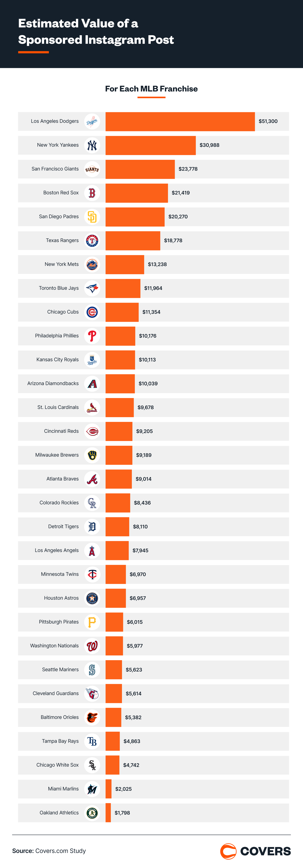Select the San Francisco Giants logo

coord(92,169)
